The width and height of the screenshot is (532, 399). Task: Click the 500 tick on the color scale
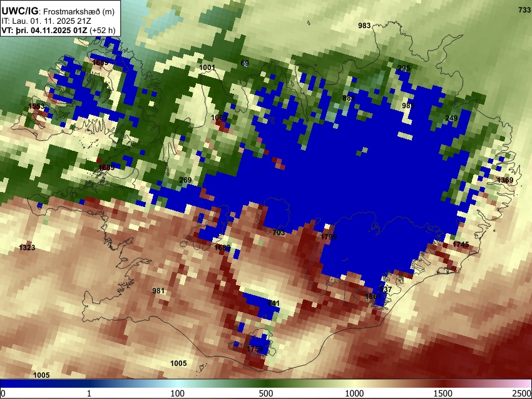click(x=266, y=393)
